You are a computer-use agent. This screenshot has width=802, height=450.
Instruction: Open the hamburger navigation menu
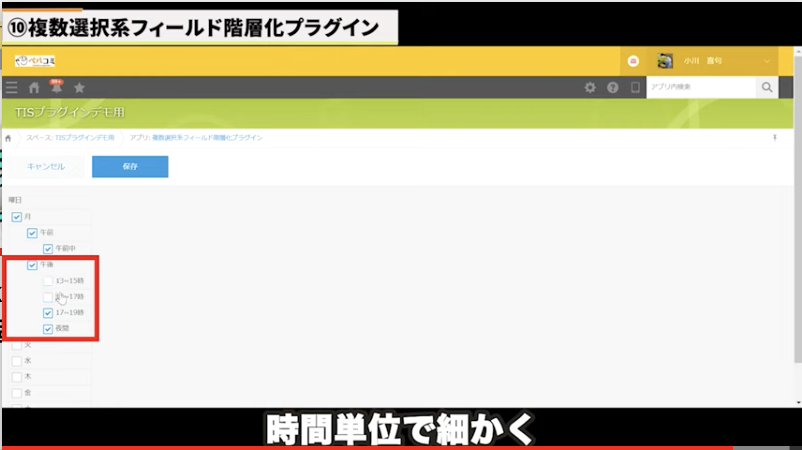tap(11, 88)
